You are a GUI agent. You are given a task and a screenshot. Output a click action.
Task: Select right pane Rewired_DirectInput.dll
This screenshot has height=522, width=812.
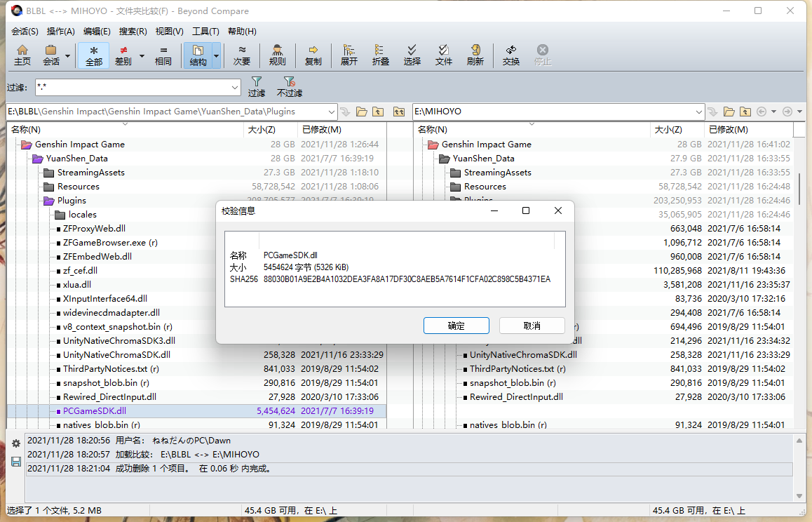tap(516, 397)
